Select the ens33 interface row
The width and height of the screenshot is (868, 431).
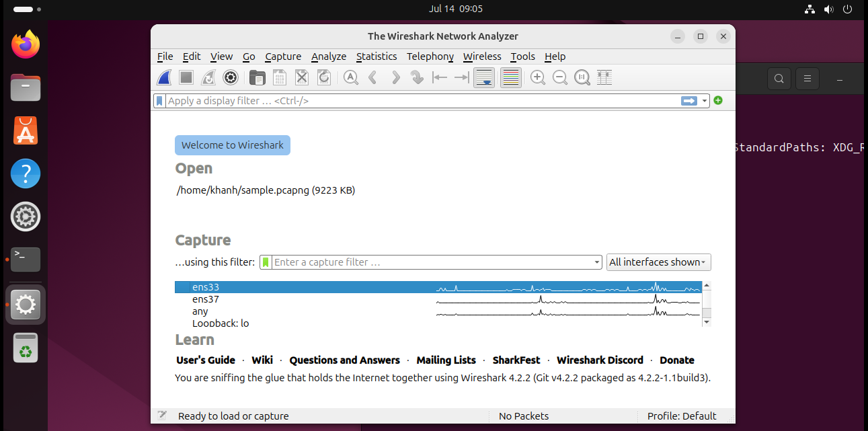438,287
